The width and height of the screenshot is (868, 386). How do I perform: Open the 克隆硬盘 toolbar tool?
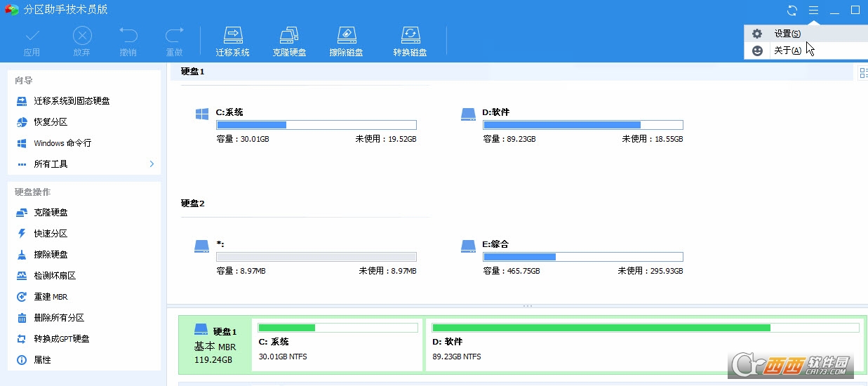[289, 41]
